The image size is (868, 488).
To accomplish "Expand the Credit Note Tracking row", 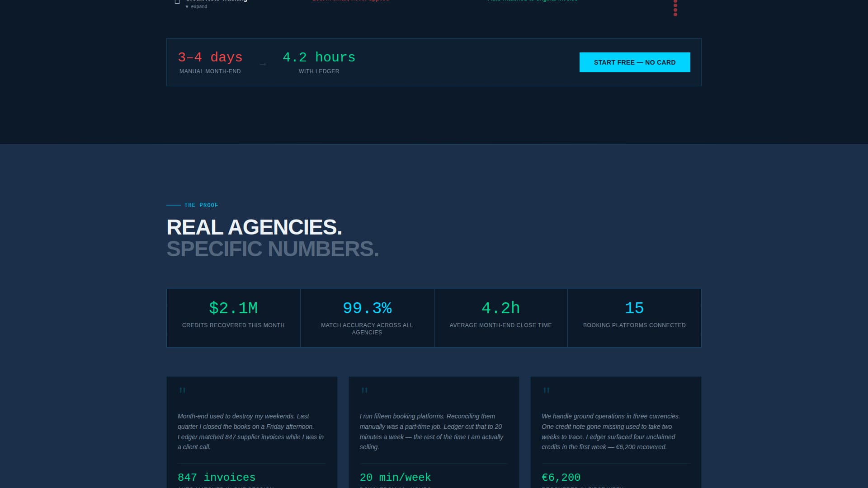I will click(x=197, y=7).
